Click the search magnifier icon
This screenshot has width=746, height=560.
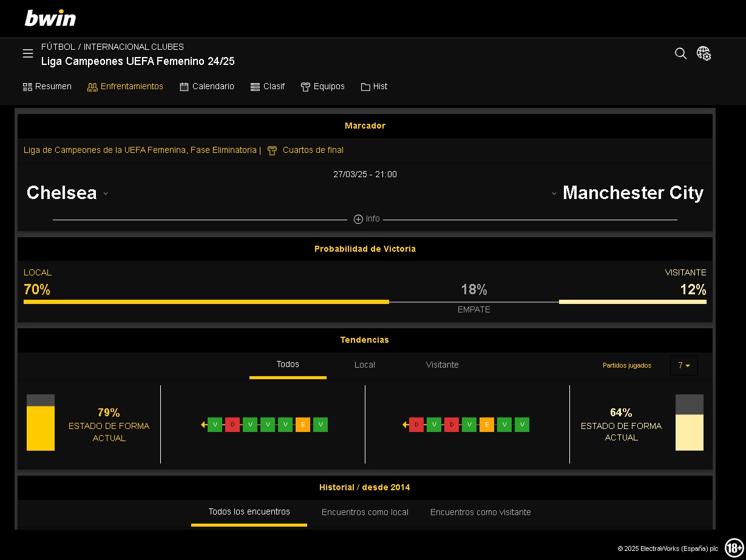(x=680, y=53)
